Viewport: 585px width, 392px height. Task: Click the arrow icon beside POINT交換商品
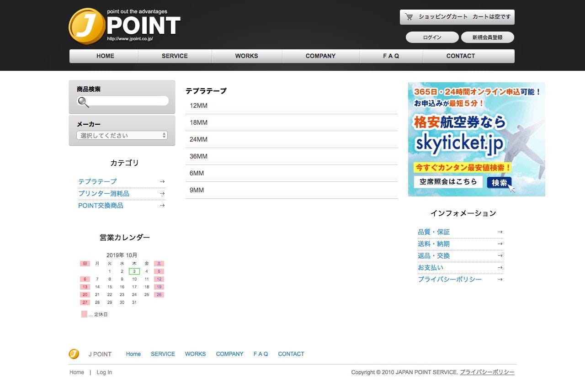click(162, 206)
